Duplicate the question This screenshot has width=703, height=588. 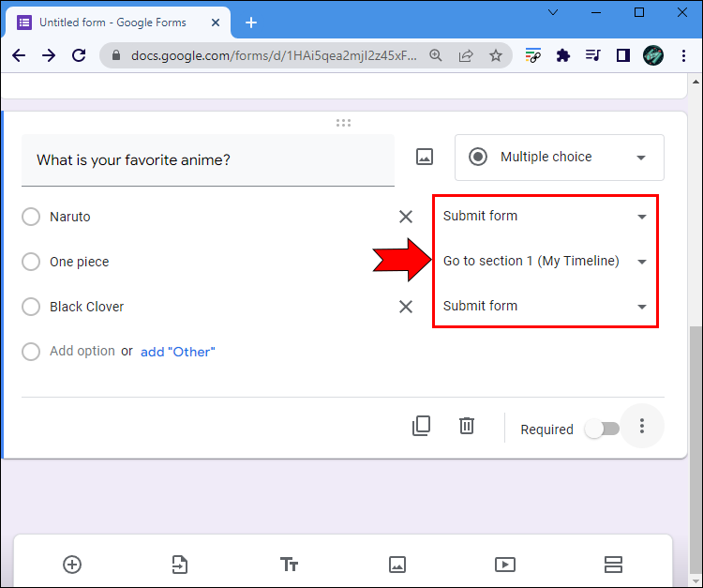click(x=422, y=426)
